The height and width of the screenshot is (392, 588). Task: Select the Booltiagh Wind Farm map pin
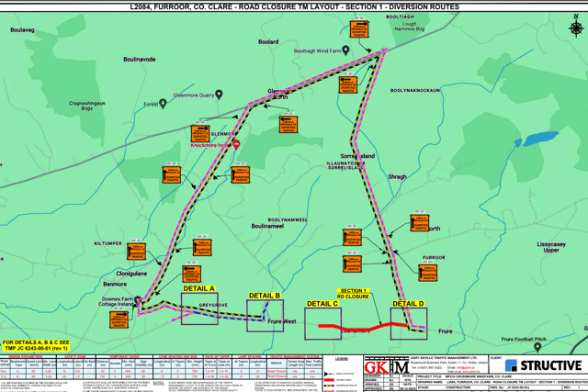(x=345, y=50)
